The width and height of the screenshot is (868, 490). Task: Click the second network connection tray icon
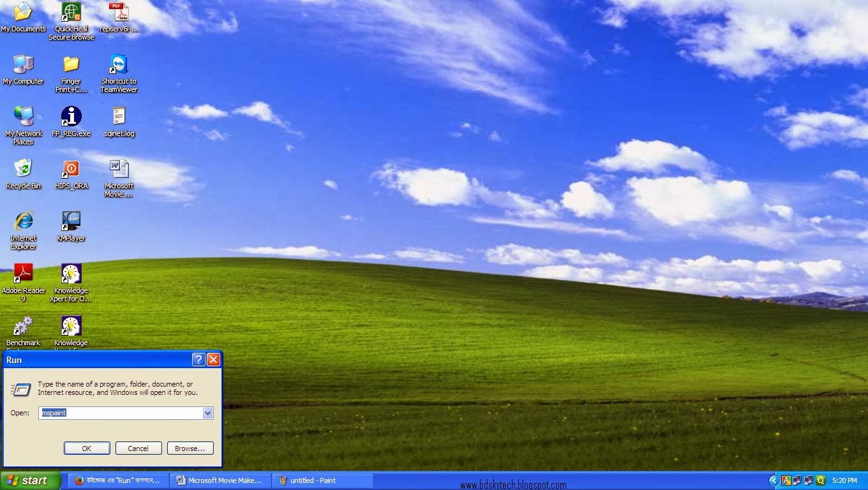point(809,480)
